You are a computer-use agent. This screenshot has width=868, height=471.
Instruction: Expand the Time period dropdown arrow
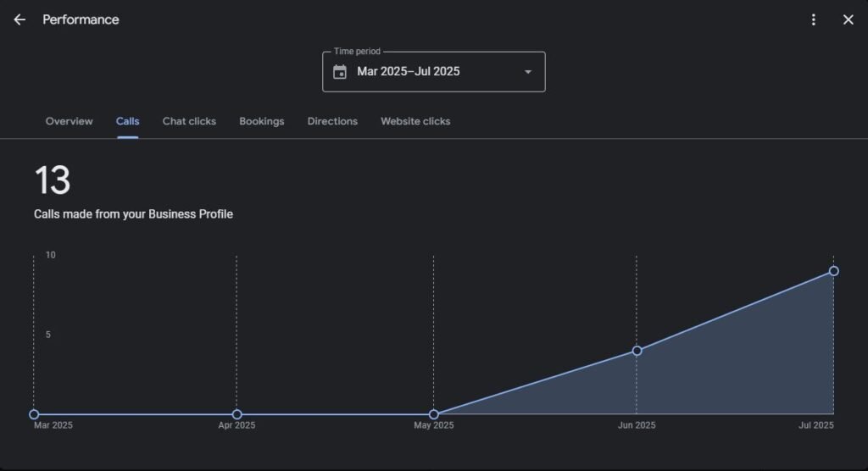coord(528,72)
